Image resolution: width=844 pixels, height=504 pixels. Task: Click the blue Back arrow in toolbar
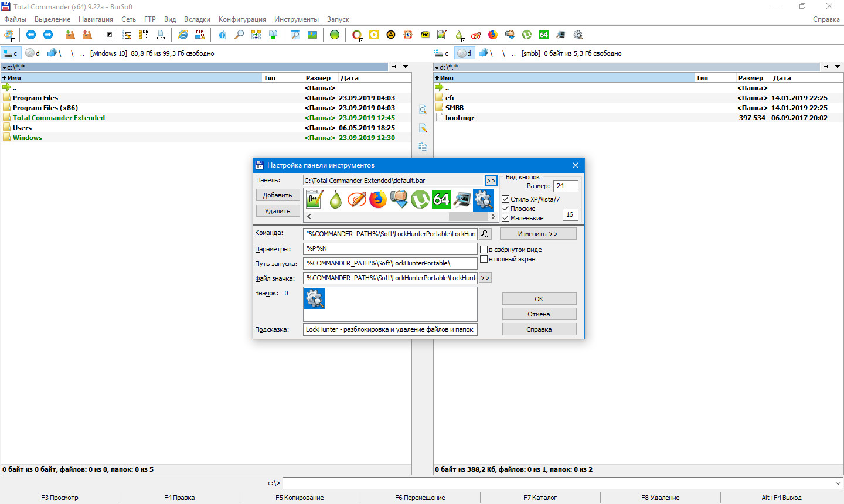[31, 35]
